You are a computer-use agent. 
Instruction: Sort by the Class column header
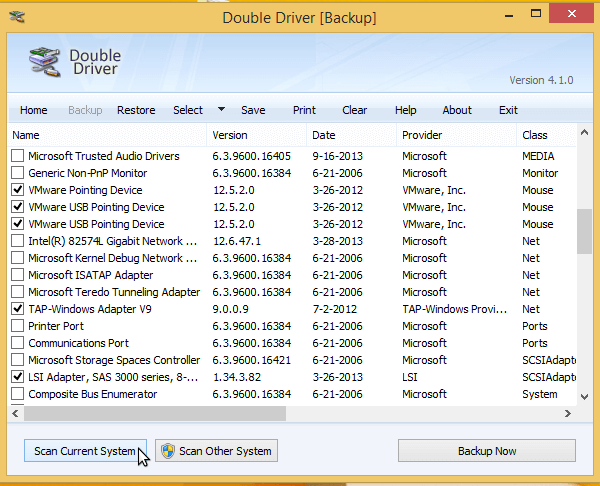pyautogui.click(x=546, y=135)
